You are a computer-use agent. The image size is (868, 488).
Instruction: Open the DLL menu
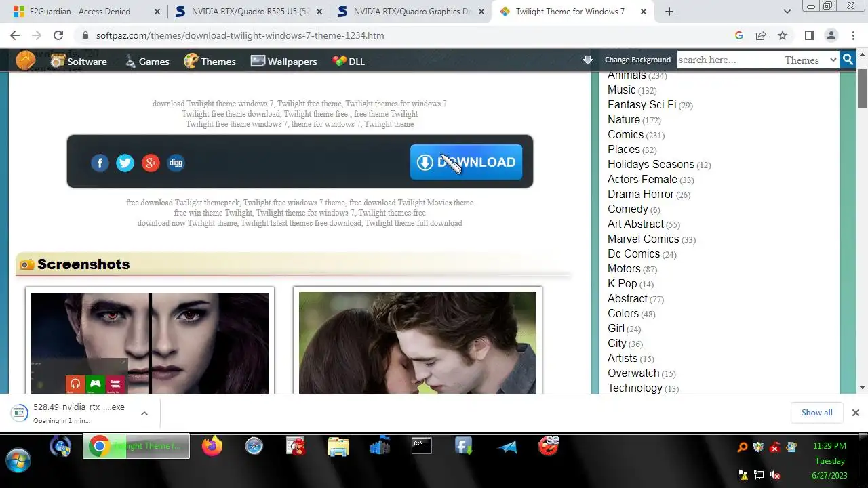tap(349, 61)
